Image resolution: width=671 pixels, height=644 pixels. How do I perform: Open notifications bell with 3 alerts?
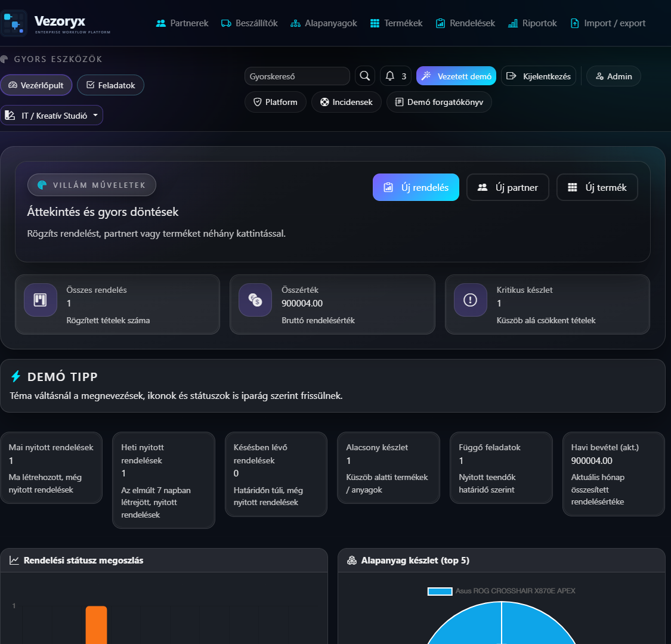click(395, 76)
